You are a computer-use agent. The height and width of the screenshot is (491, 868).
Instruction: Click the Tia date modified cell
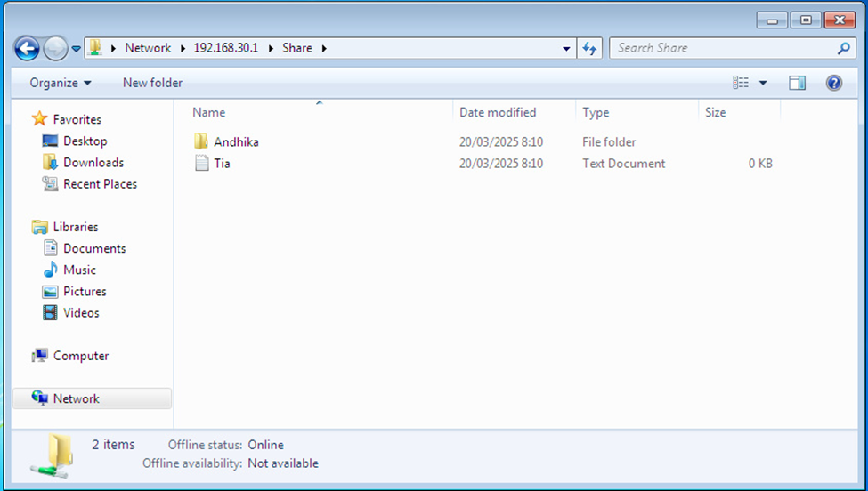pos(501,164)
